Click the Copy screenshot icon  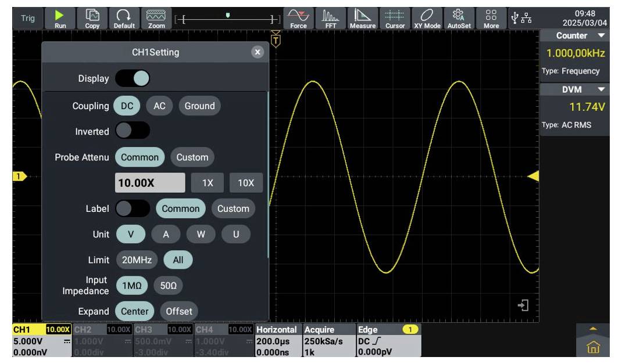click(x=92, y=18)
